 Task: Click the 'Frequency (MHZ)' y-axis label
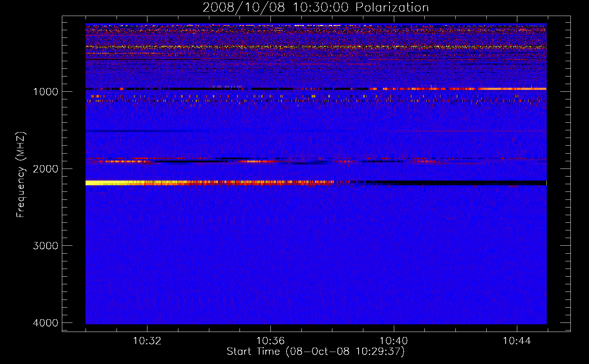21,175
